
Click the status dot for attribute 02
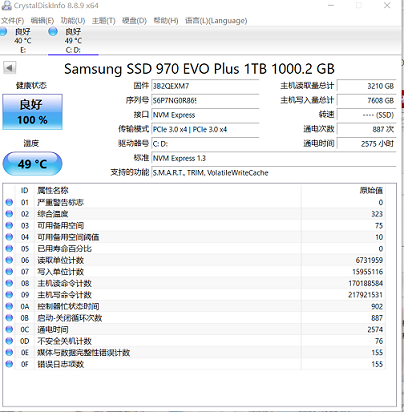tap(9, 214)
